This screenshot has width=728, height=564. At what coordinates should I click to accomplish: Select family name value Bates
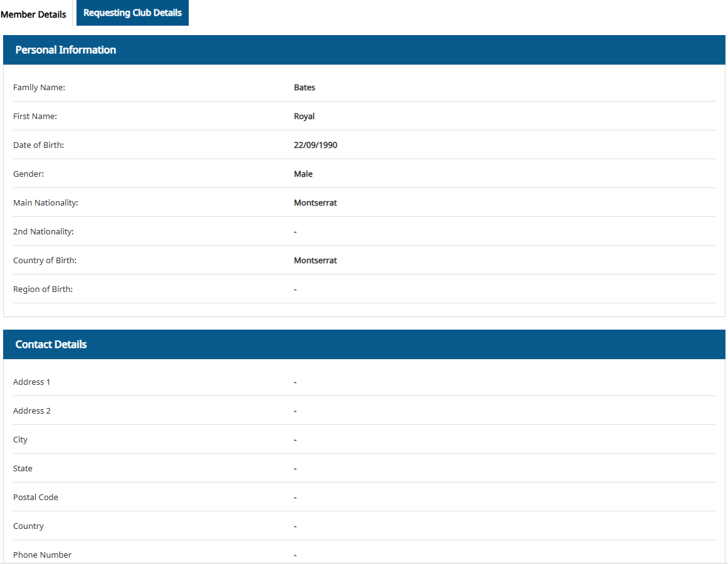(x=305, y=88)
